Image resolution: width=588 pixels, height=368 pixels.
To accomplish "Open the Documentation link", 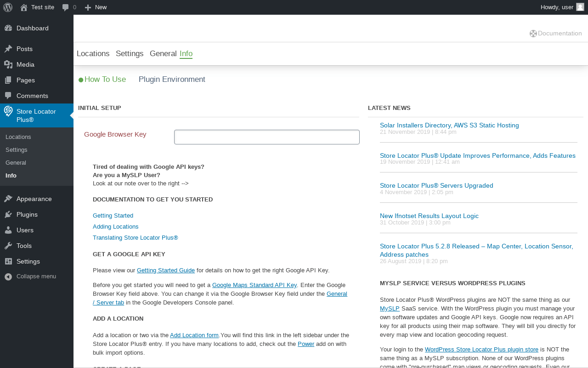I will click(x=560, y=34).
